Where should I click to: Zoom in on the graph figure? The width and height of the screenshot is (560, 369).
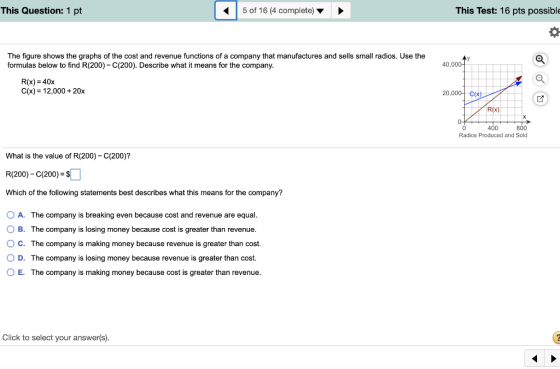(x=540, y=59)
